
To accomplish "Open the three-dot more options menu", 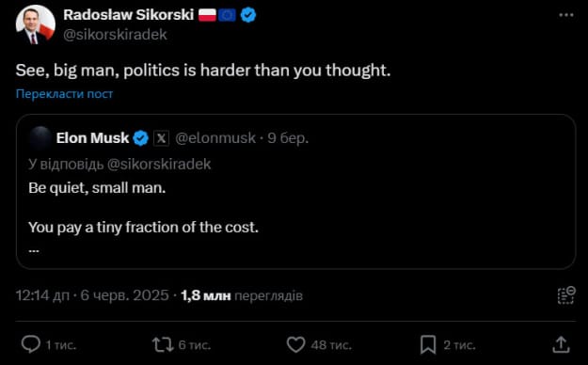I will pyautogui.click(x=565, y=15).
